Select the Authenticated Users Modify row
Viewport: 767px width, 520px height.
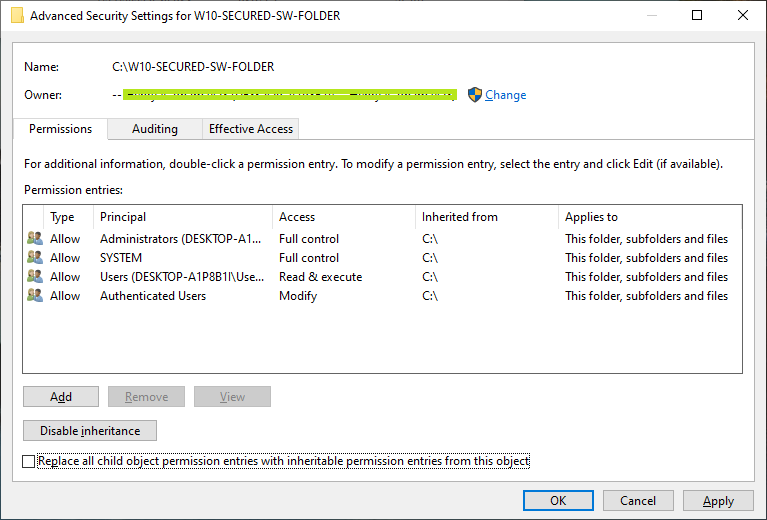tap(382, 295)
